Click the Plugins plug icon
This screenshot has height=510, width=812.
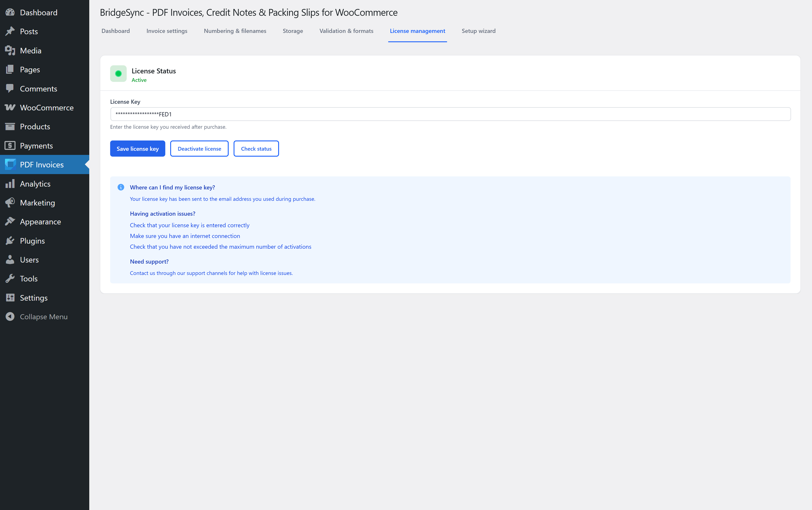pos(10,241)
